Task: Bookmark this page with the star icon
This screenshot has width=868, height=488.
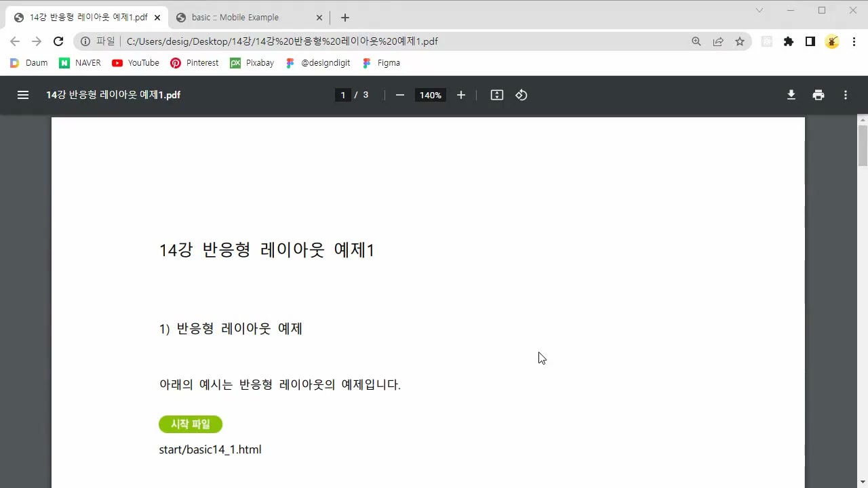Action: pos(740,41)
